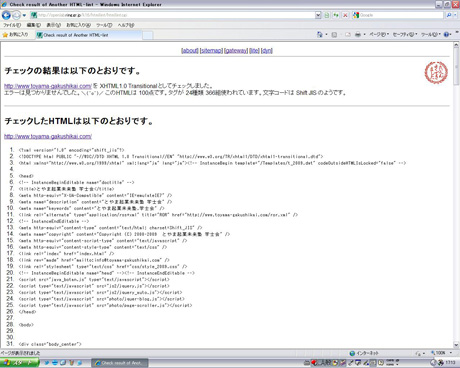
Task: Follow the [gateway] link
Action: [x=236, y=51]
